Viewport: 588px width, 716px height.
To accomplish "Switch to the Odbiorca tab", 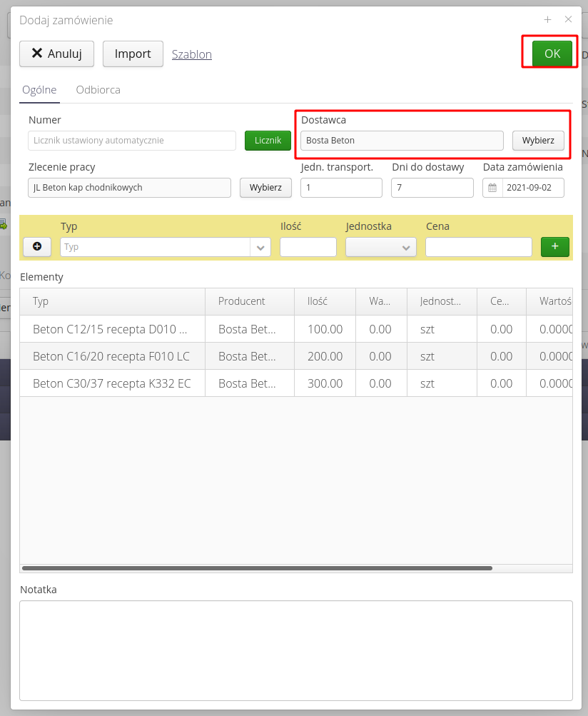I will (x=98, y=90).
